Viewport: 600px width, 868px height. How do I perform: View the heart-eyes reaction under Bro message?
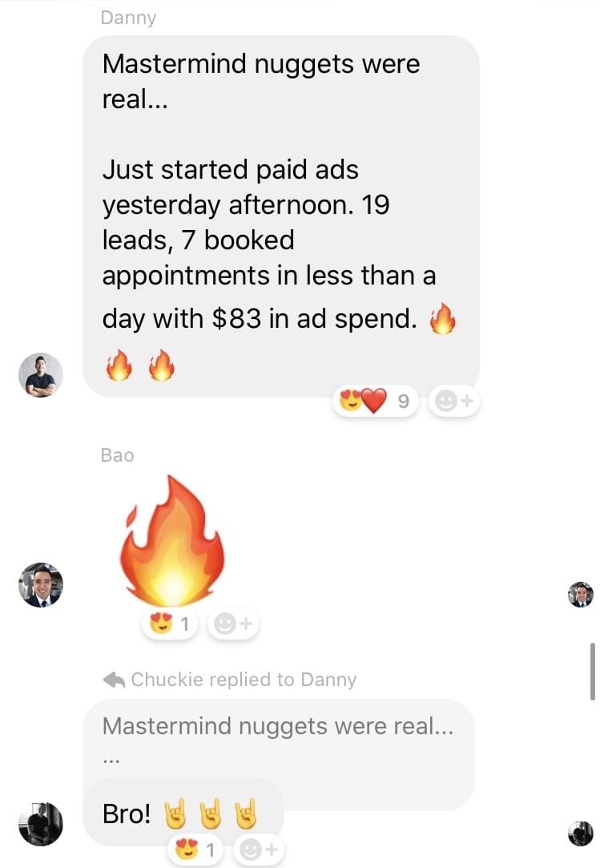[195, 849]
